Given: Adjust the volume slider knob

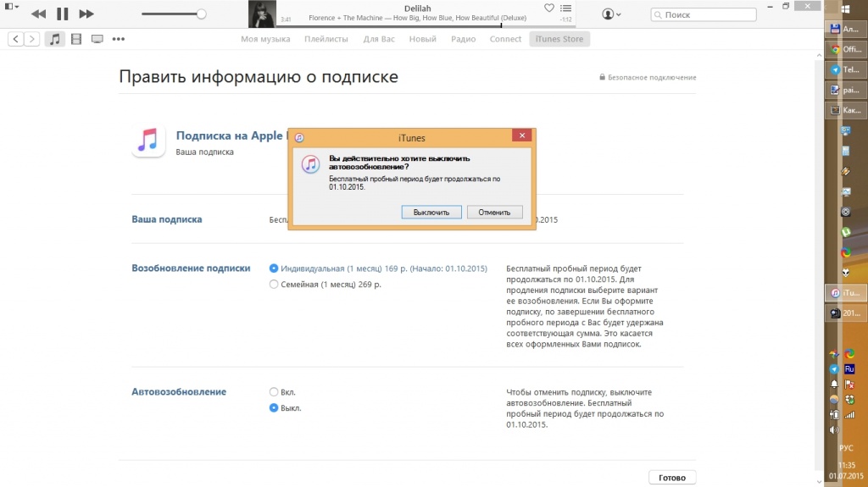Looking at the screenshot, I should click(202, 14).
